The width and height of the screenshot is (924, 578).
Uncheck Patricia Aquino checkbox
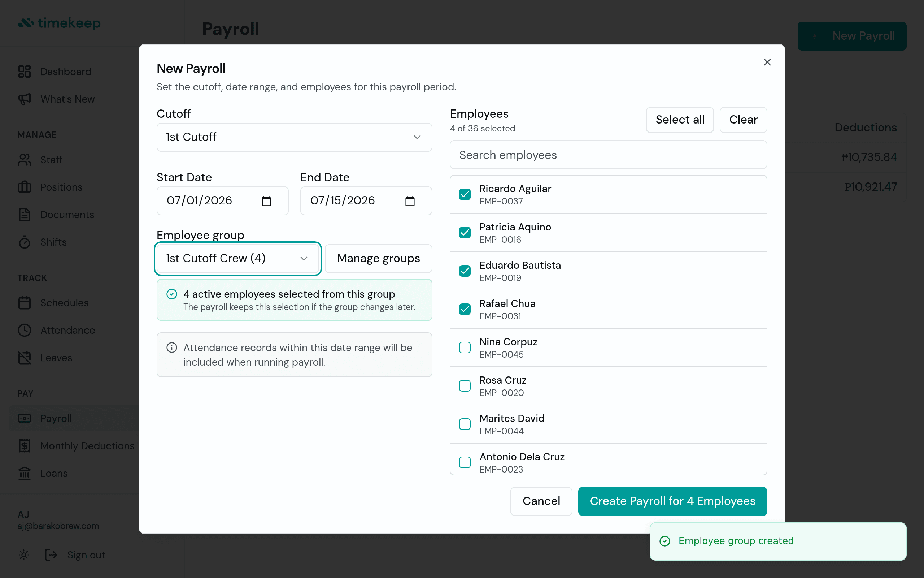pos(465,232)
